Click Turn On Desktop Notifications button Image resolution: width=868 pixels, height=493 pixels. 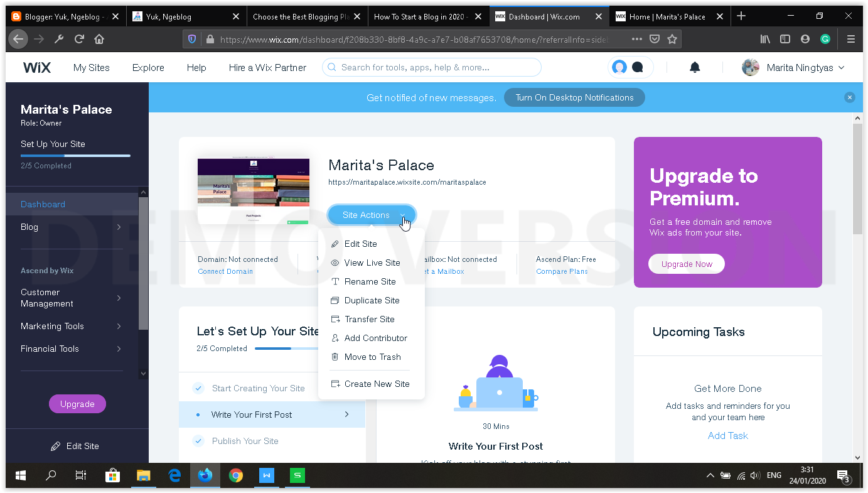[574, 97]
